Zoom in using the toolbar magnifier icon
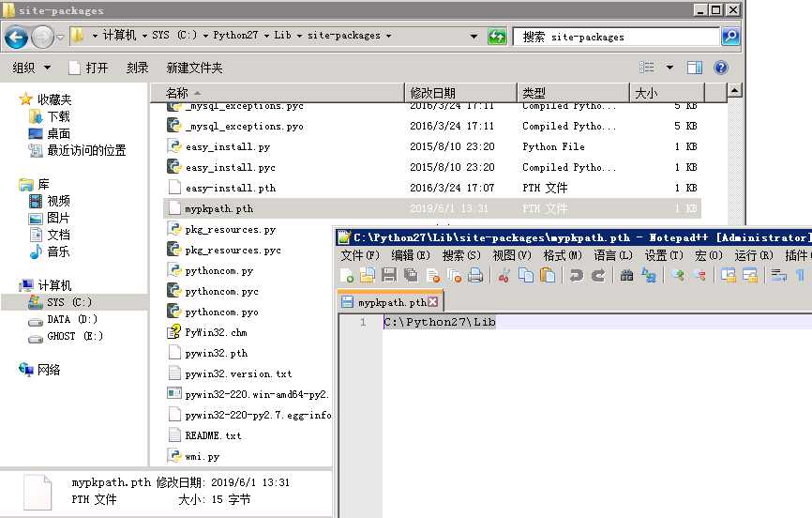 677,275
